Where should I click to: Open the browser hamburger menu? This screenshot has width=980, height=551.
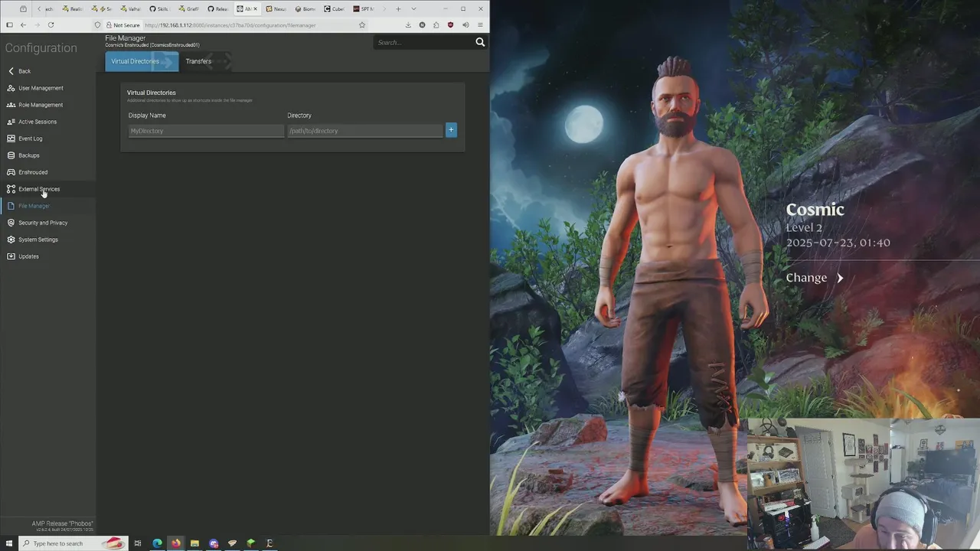(480, 24)
